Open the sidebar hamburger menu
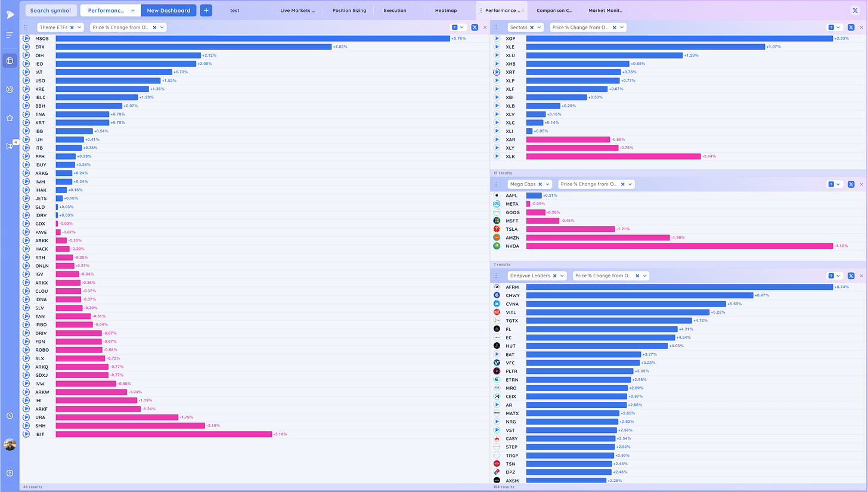868x492 pixels. 10,35
